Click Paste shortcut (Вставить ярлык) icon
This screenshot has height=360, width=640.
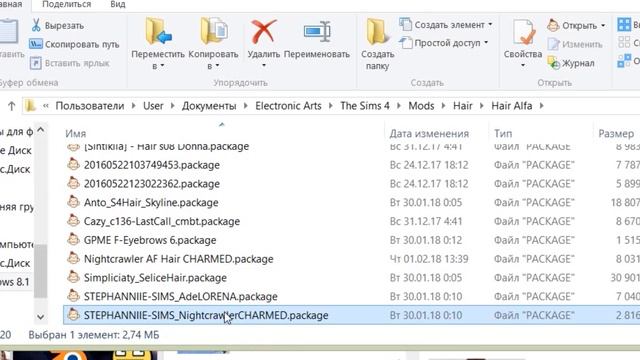click(36, 63)
